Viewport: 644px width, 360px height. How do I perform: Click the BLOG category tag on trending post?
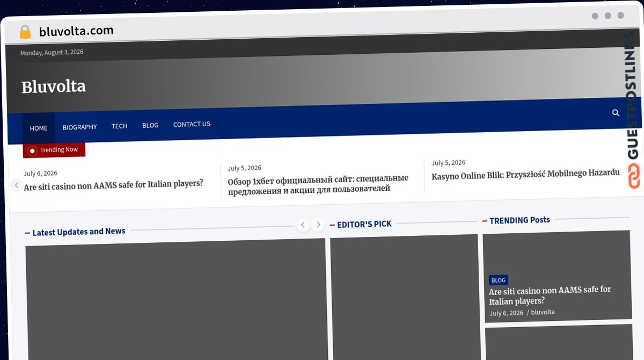point(498,280)
